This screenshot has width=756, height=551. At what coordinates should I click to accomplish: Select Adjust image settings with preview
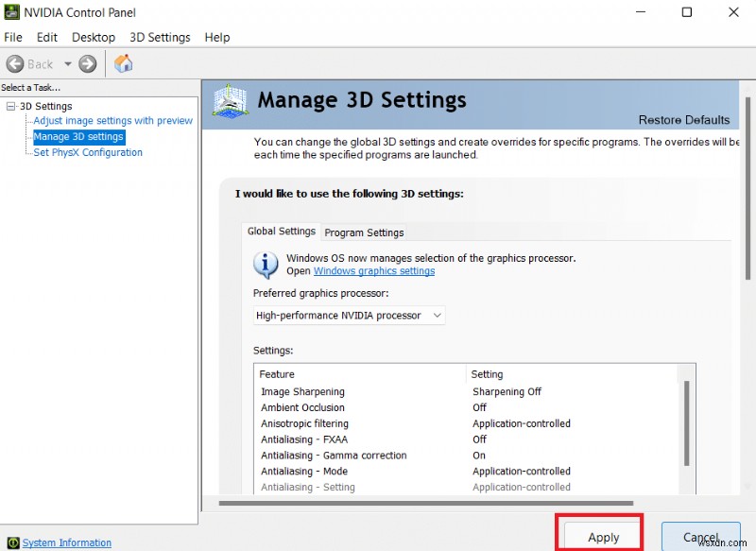pyautogui.click(x=112, y=120)
